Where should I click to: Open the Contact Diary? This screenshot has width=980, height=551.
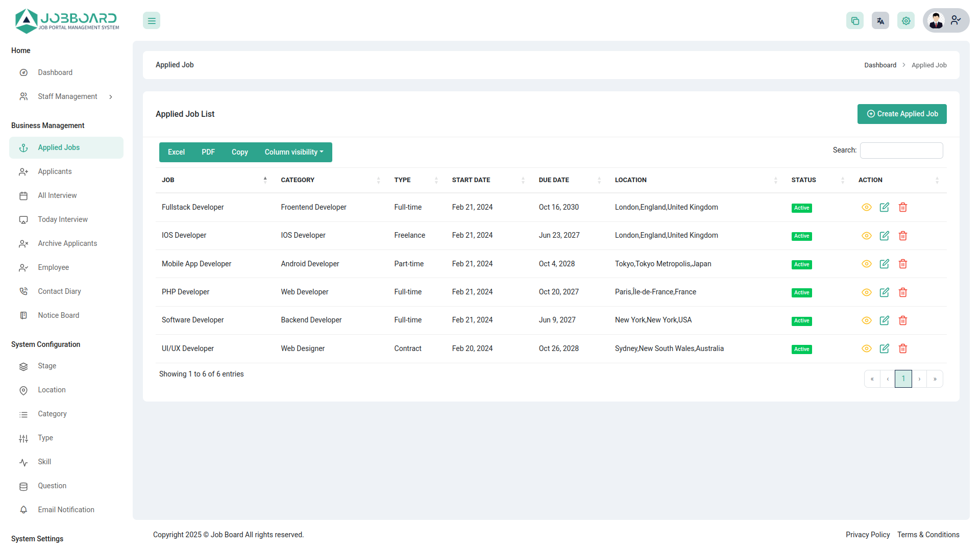tap(59, 291)
